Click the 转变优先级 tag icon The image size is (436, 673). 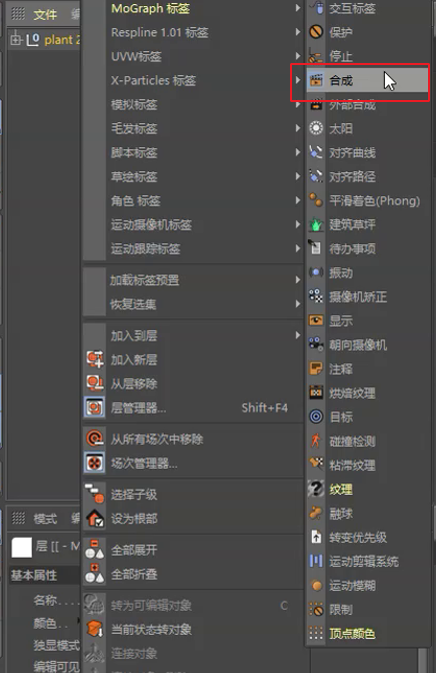click(x=316, y=537)
